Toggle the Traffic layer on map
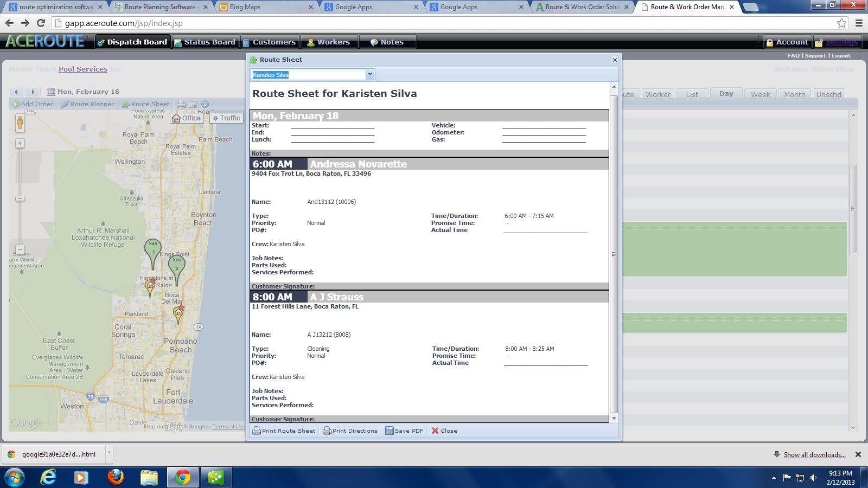The width and height of the screenshot is (868, 488). 226,118
